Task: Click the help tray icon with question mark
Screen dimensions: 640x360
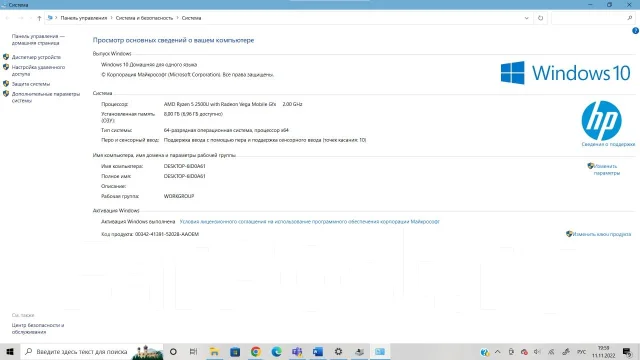Action: pyautogui.click(x=484, y=352)
